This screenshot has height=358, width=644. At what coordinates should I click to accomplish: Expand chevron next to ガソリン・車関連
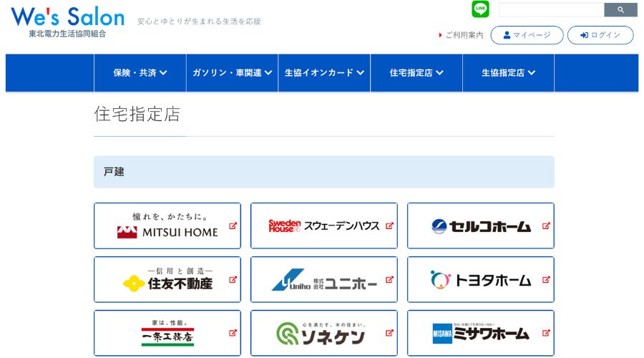(x=268, y=73)
